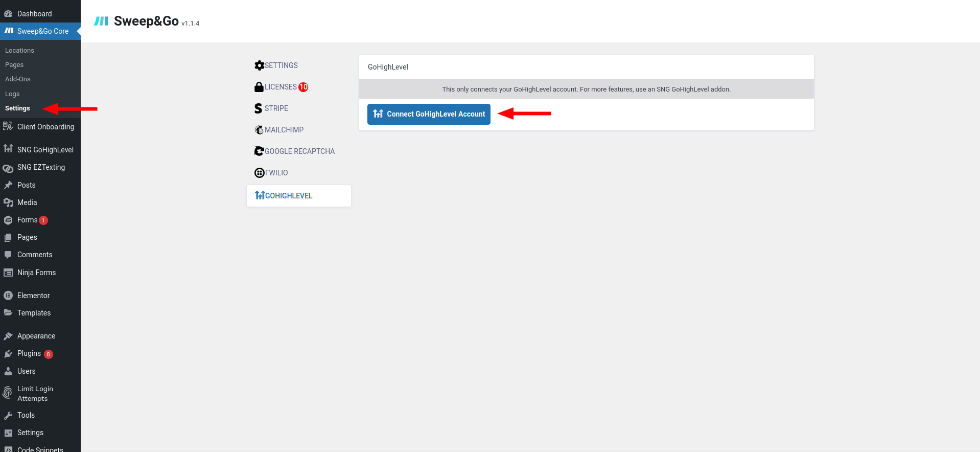Image resolution: width=980 pixels, height=452 pixels.
Task: Click the Stripe S logo icon
Action: point(259,108)
